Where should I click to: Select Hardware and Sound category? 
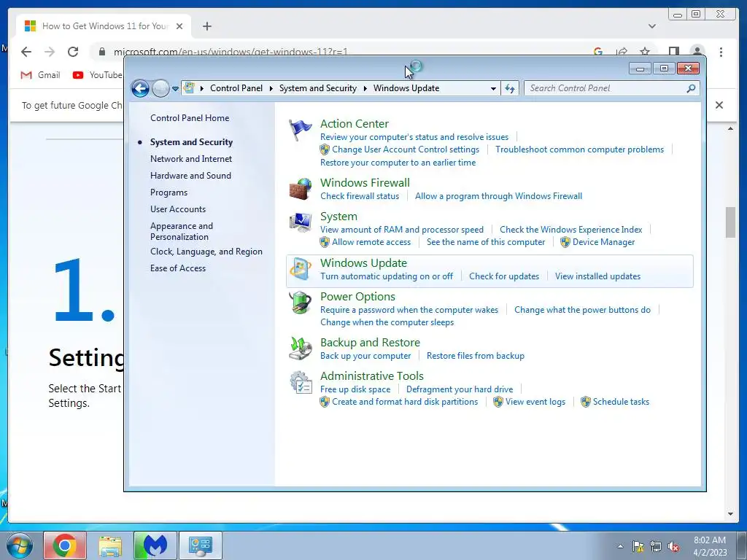pyautogui.click(x=190, y=176)
